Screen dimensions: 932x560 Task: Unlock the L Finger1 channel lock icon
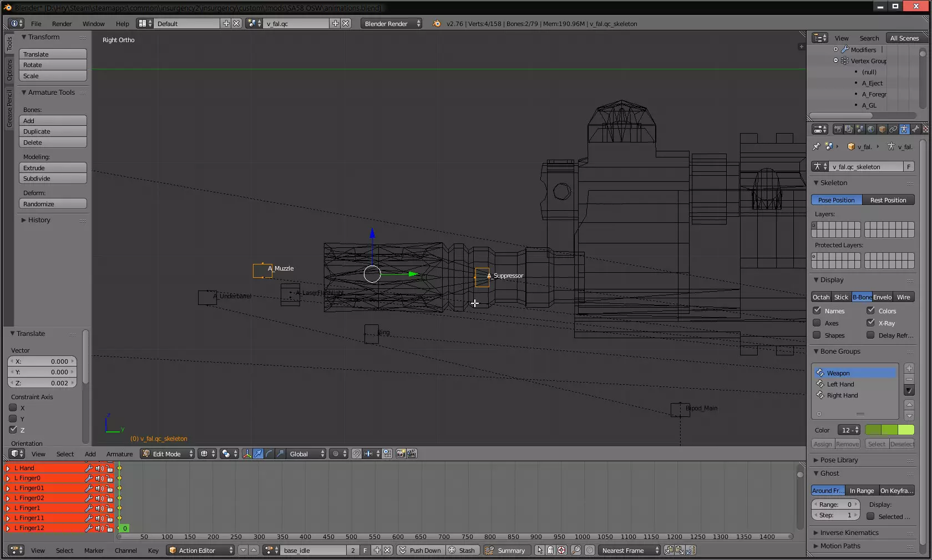[x=109, y=508]
